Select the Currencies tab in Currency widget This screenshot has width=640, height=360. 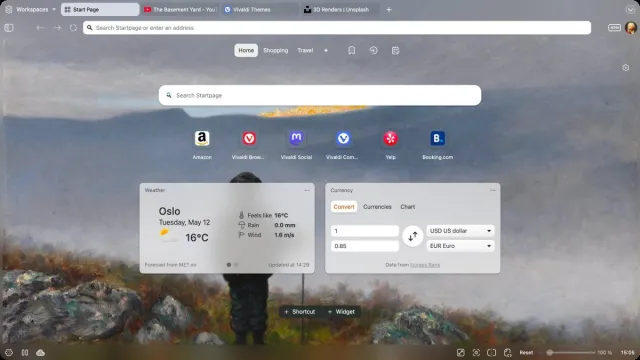click(377, 207)
